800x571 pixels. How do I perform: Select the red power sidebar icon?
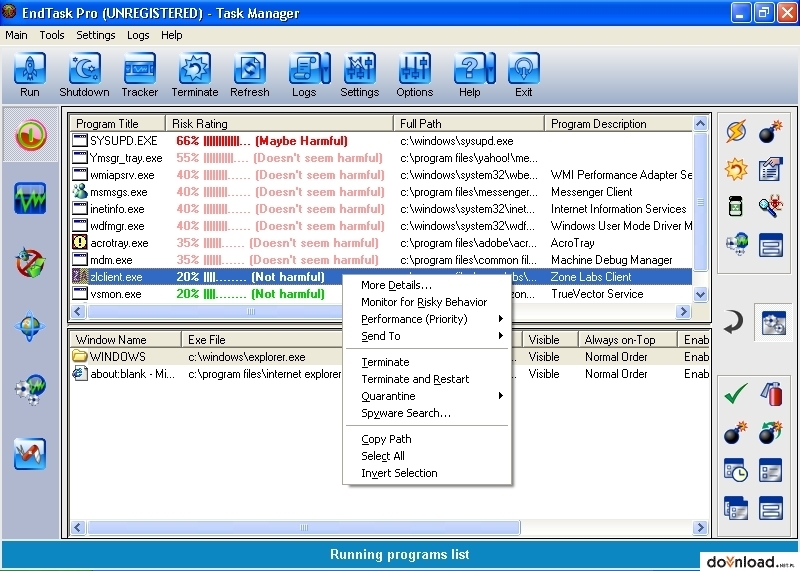click(31, 135)
